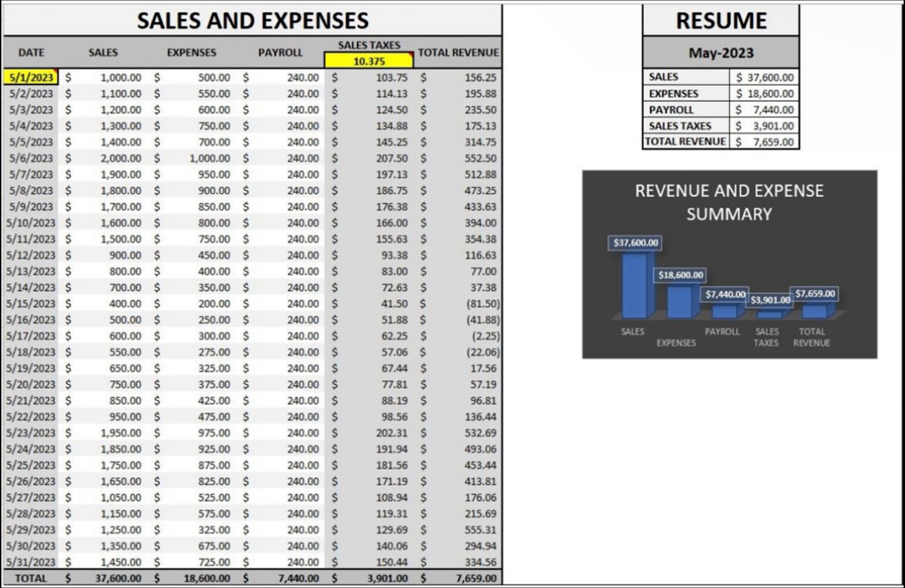The image size is (905, 588).
Task: Select the EXPENSES column header
Action: [192, 52]
